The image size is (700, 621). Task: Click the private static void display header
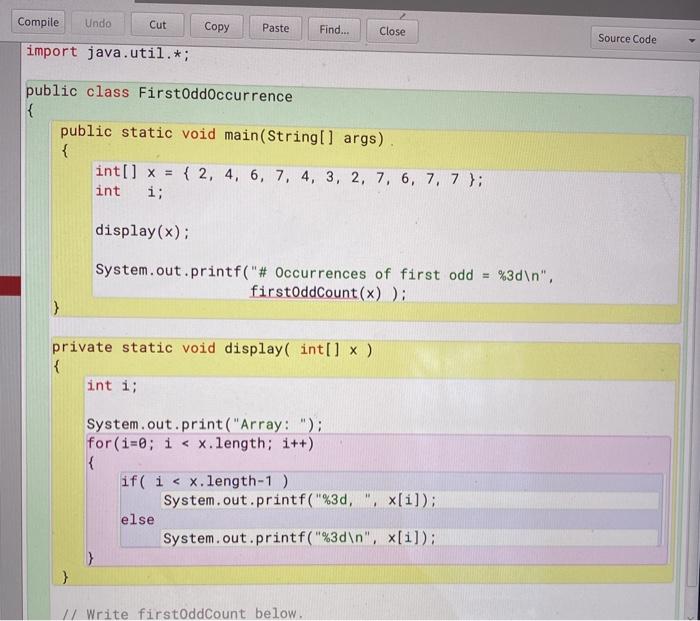pyautogui.click(x=212, y=348)
